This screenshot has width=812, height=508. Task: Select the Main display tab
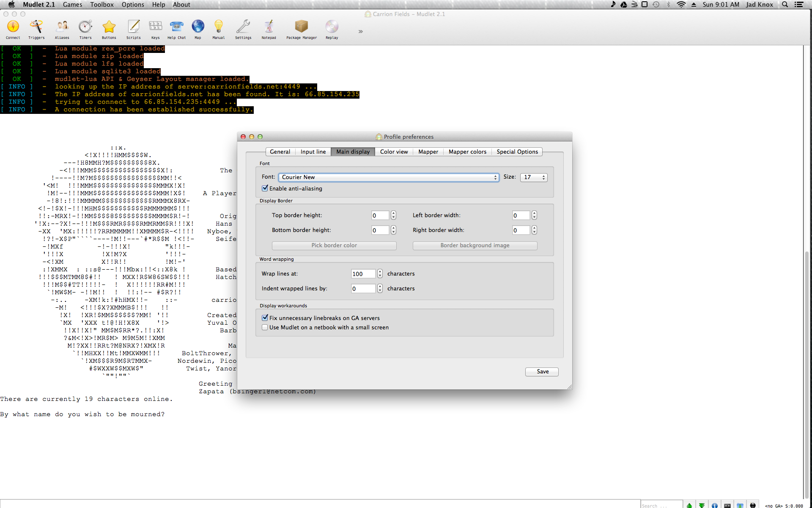(353, 152)
